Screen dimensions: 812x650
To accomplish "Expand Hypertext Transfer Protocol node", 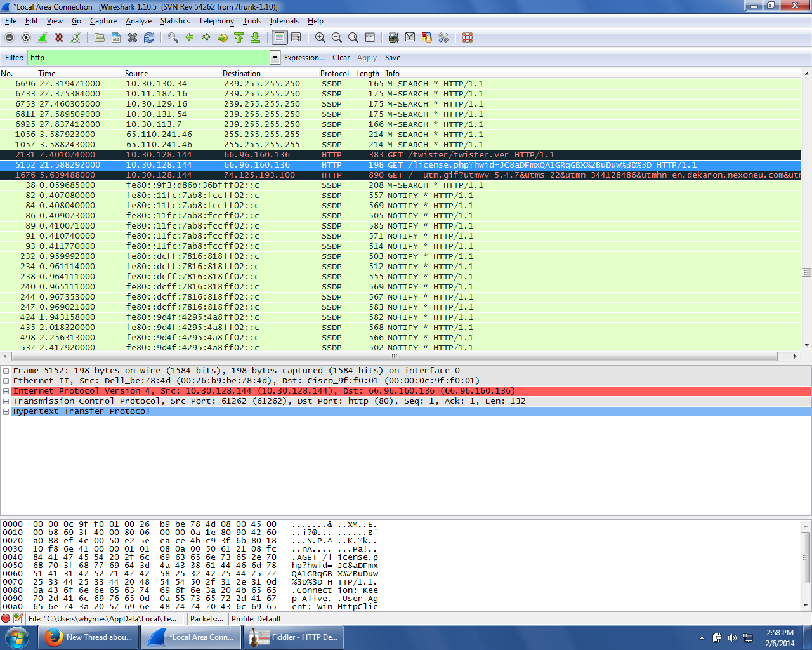I will click(x=6, y=411).
